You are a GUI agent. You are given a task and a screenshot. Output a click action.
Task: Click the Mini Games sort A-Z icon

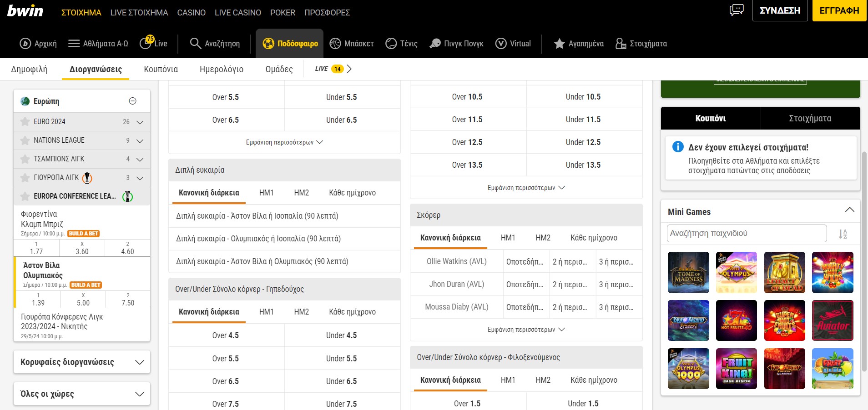(x=843, y=234)
